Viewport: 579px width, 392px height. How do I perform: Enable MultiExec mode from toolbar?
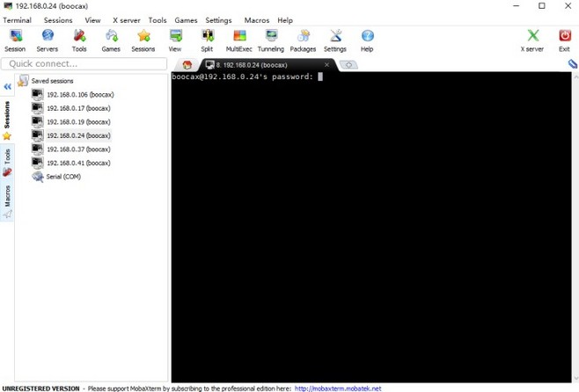239,41
